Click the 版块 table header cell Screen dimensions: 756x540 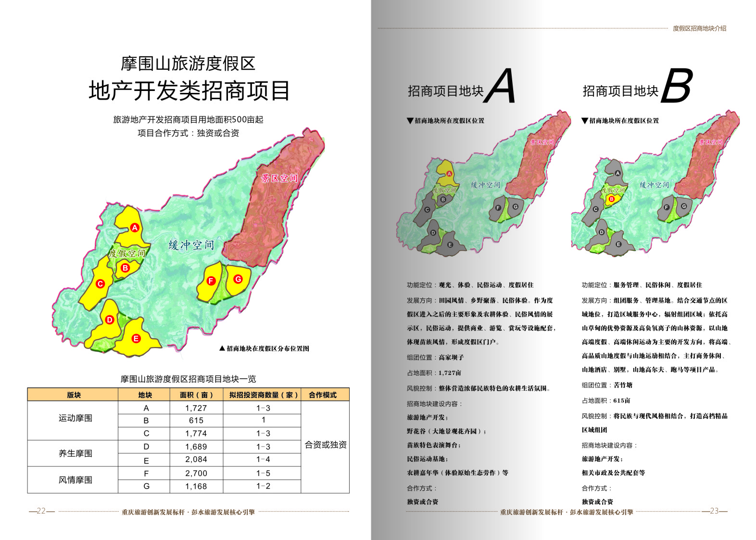[73, 395]
